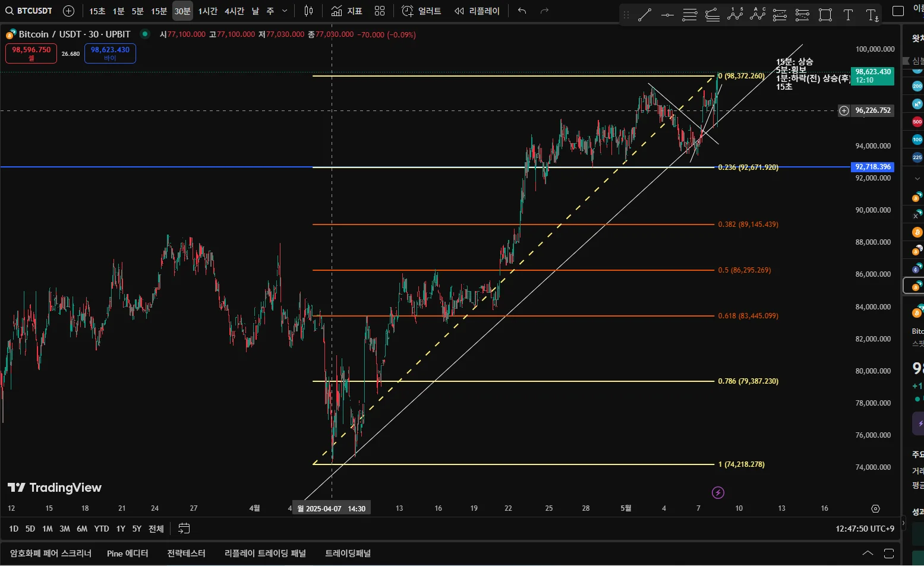The image size is (924, 566).
Task: Open the time axis settings gear
Action: click(x=875, y=508)
